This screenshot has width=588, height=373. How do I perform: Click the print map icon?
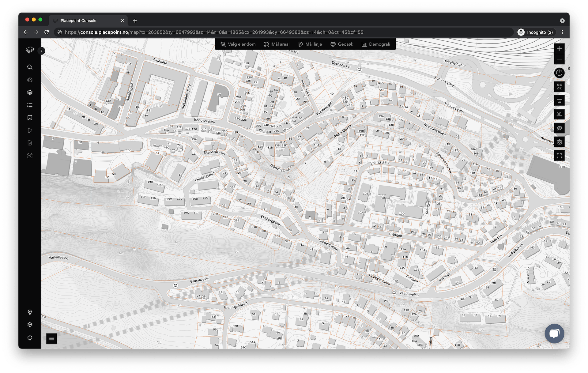click(x=559, y=100)
